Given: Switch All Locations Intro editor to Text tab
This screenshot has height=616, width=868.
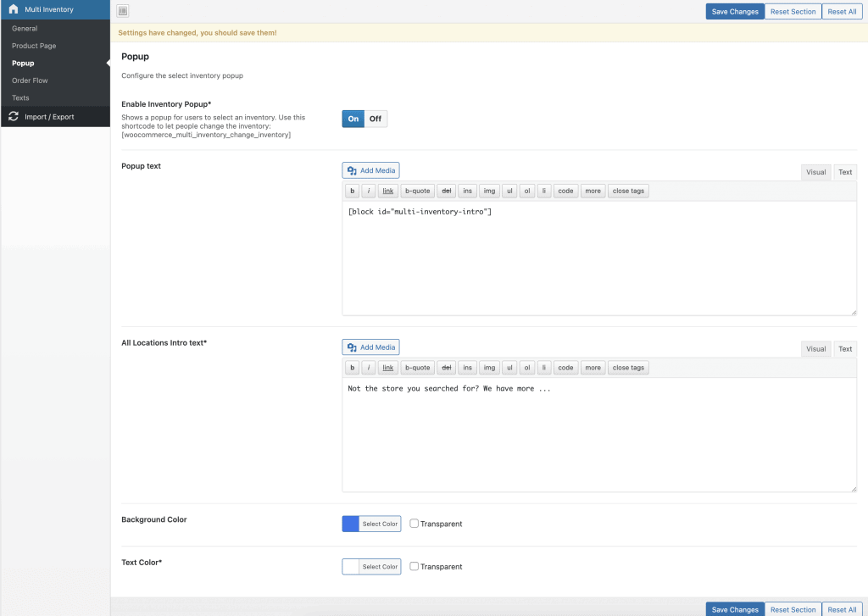Looking at the screenshot, I should (x=845, y=349).
